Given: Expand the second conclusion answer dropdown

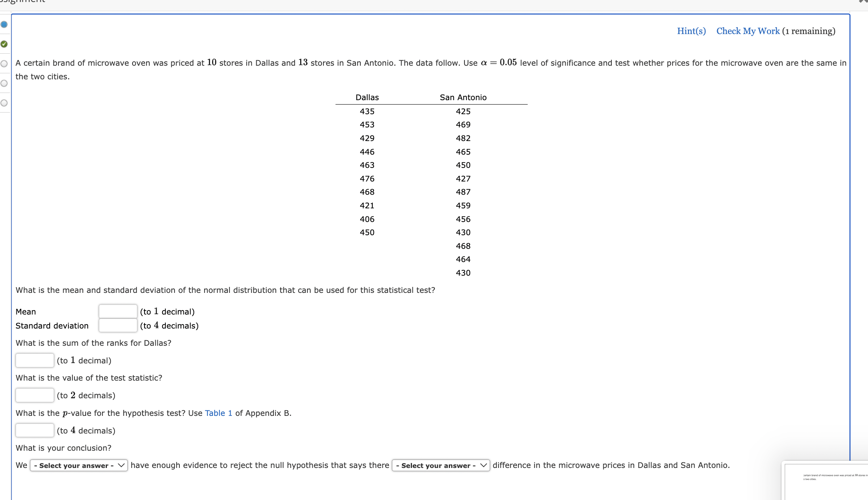Looking at the screenshot, I should 439,465.
